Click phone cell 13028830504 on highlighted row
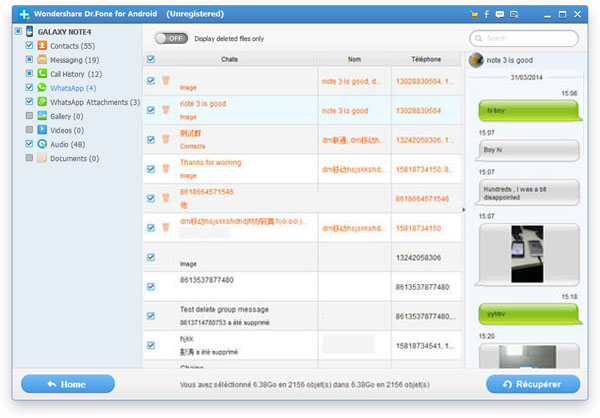Screen dimensions: 600x418 (418, 111)
